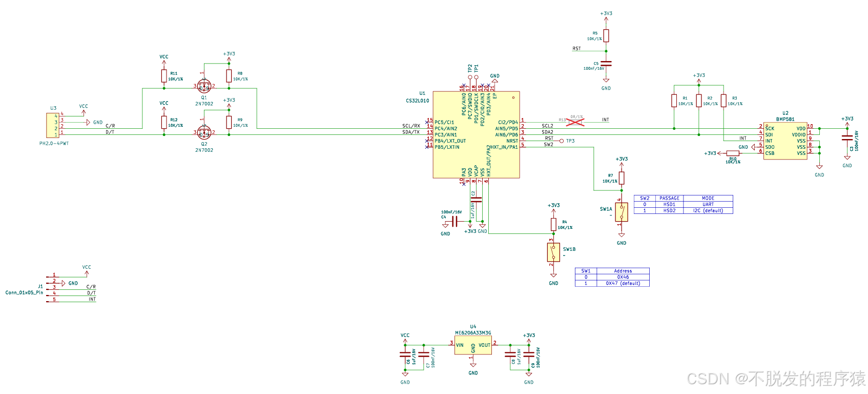The height and width of the screenshot is (394, 868).
Task: Select resistor R8 near Q1
Action: pyautogui.click(x=229, y=76)
